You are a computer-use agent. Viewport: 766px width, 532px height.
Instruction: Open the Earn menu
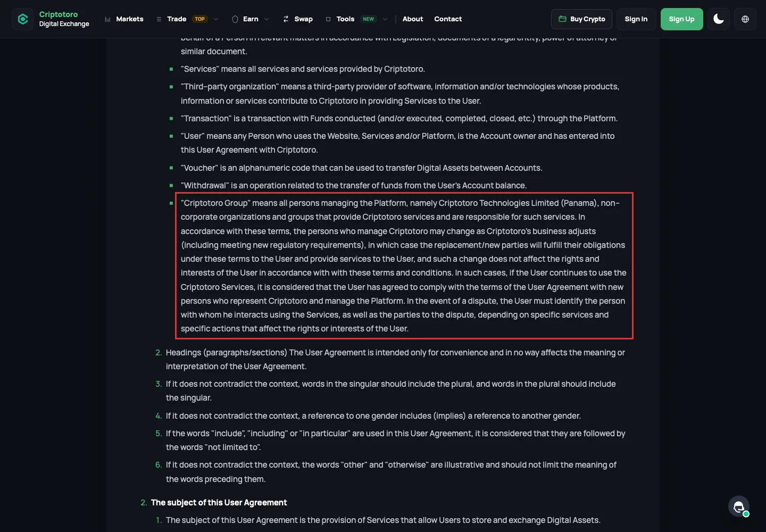[x=251, y=19]
